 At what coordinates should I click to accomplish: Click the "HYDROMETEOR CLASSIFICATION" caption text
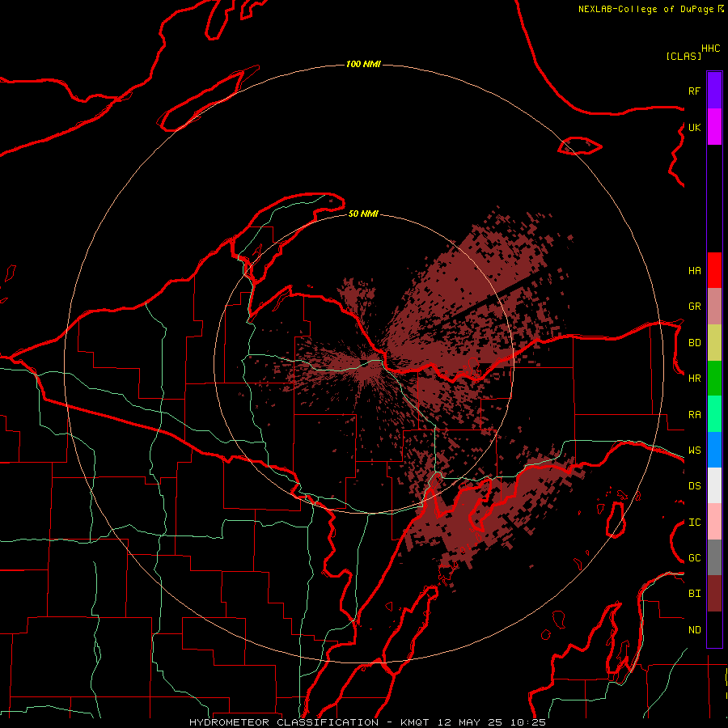(x=284, y=722)
